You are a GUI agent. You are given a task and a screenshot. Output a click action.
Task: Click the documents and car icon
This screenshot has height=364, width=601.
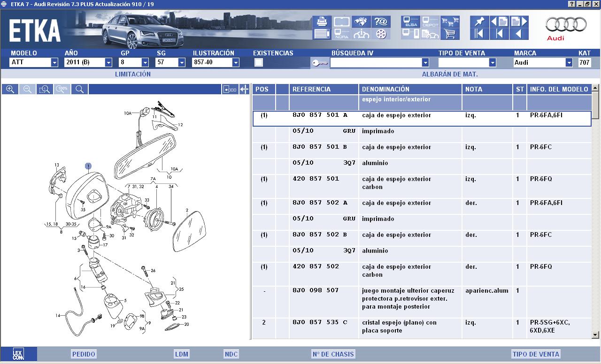tap(430, 34)
